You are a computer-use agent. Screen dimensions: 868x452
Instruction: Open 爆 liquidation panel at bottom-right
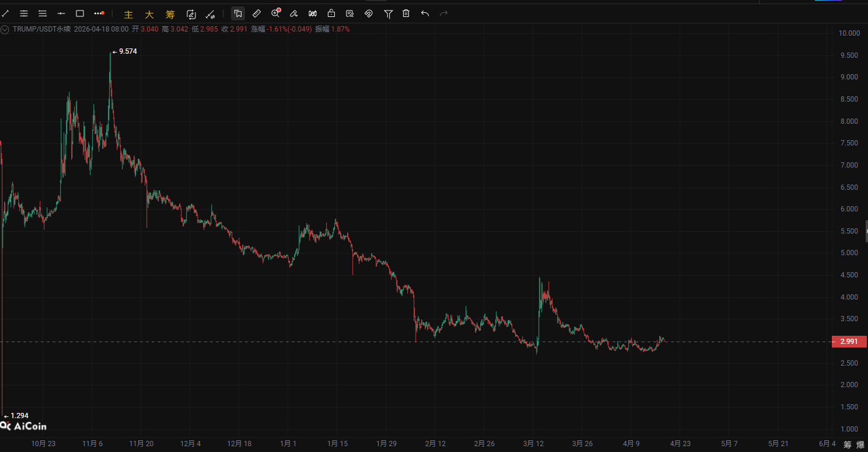tap(860, 444)
